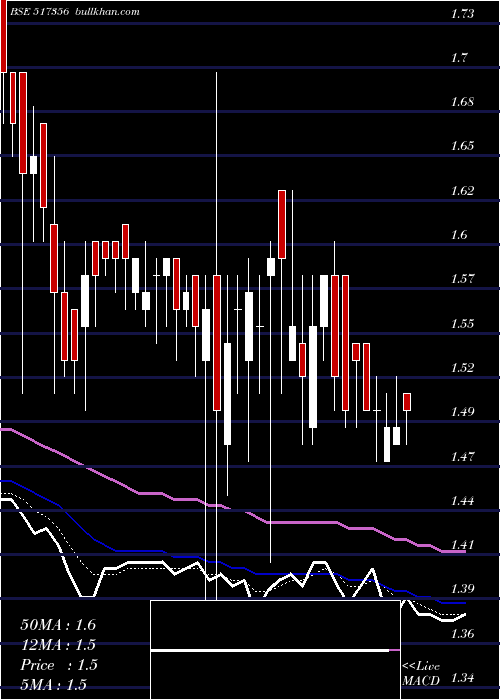
Task: Click the 1.7 price axis label
Action: [x=459, y=58]
